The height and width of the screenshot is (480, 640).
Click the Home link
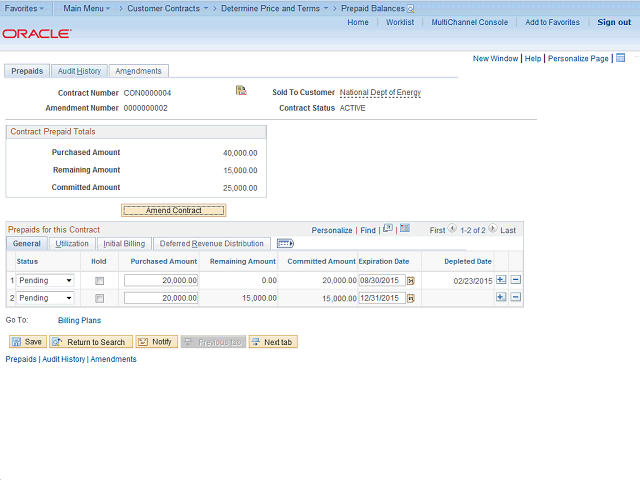click(x=358, y=22)
